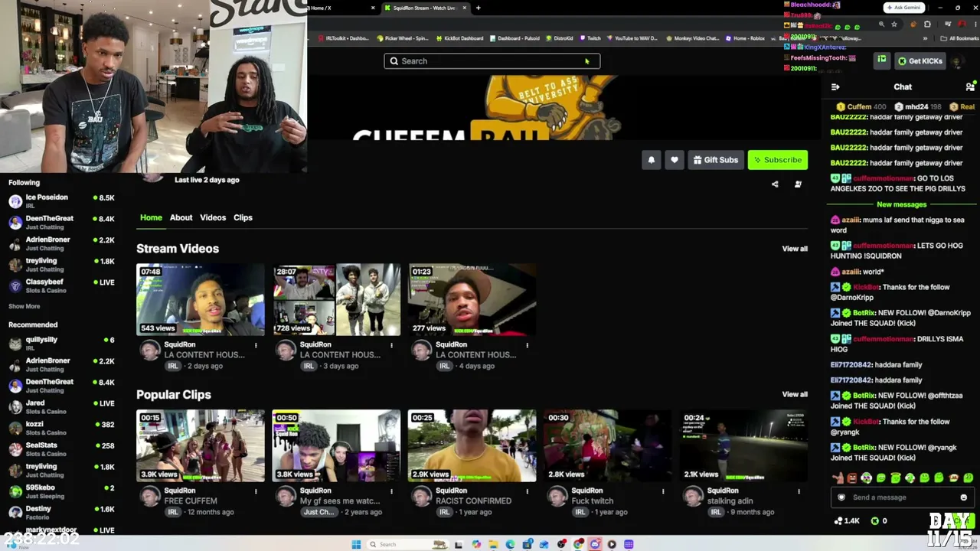The width and height of the screenshot is (980, 551).
Task: Open SealStats channel in Recommended list
Action: click(x=61, y=449)
